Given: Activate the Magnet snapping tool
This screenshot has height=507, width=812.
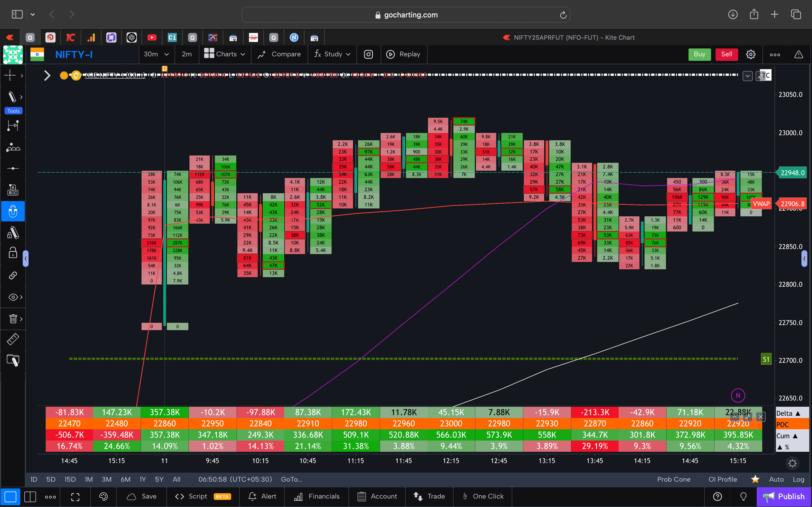Looking at the screenshot, I should [13, 211].
